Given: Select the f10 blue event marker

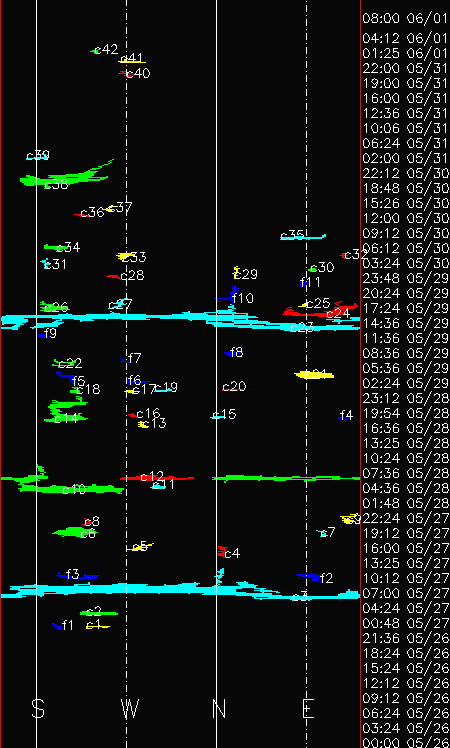Looking at the screenshot, I should coord(227,296).
